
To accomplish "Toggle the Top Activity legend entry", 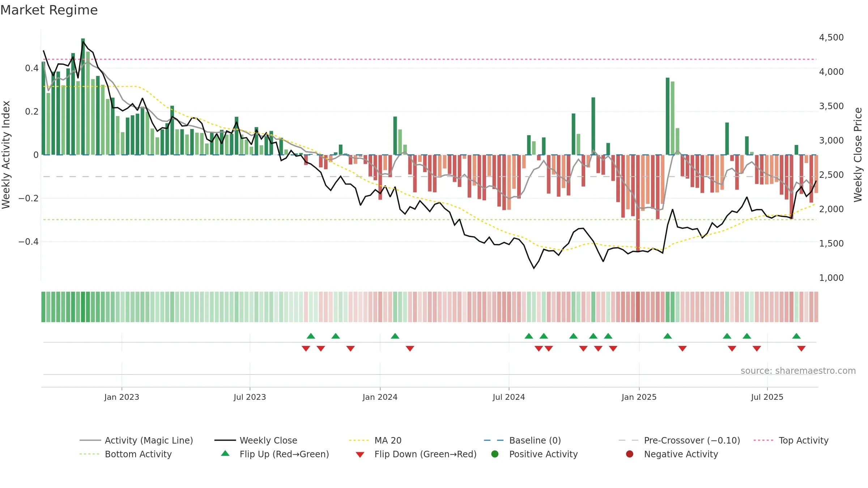I will [791, 440].
